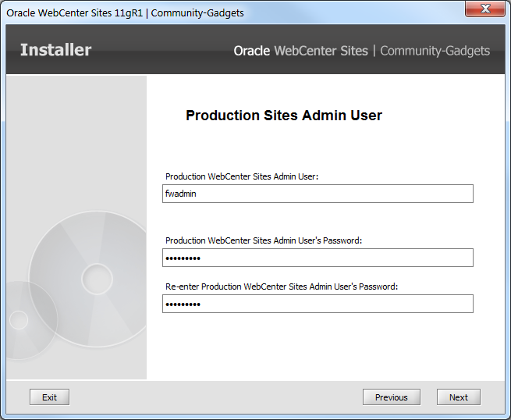Click the window title 'Oracle WebCenter Sites 11gR1 | Community-Gadgets'
Viewport: 511px width, 420px height.
(x=125, y=13)
